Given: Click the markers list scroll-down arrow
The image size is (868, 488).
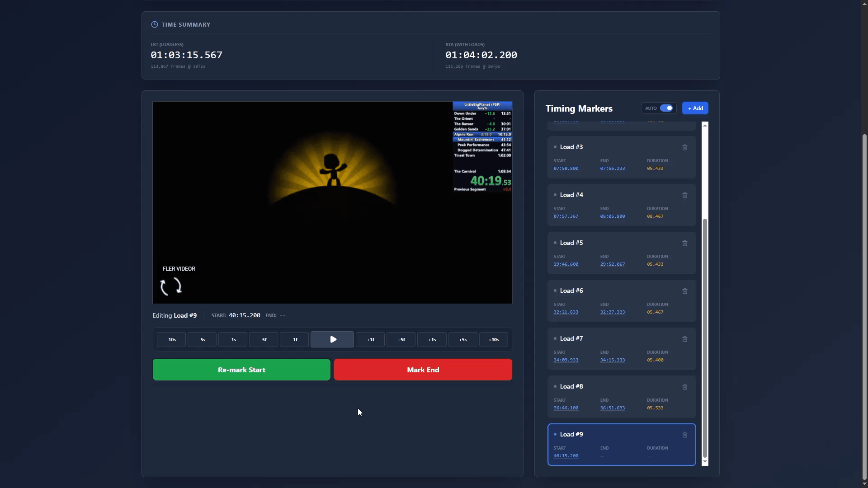Looking at the screenshot, I should pos(705,462).
